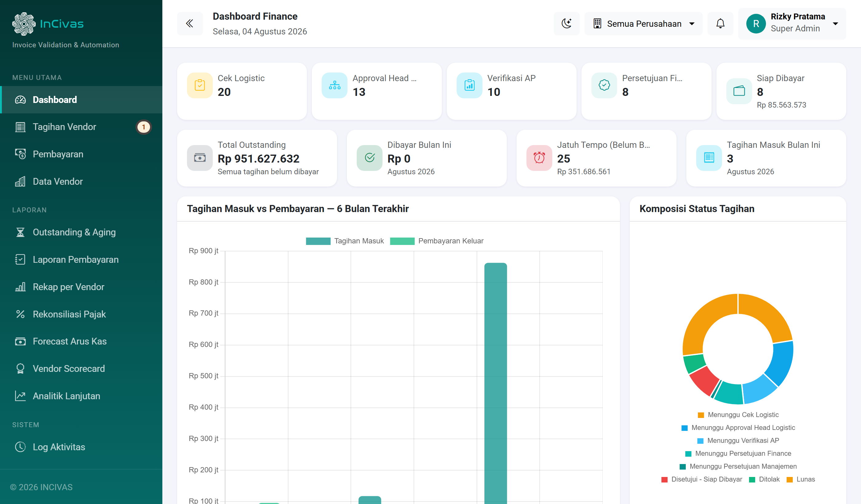Click the InCivas logo icon

click(24, 24)
